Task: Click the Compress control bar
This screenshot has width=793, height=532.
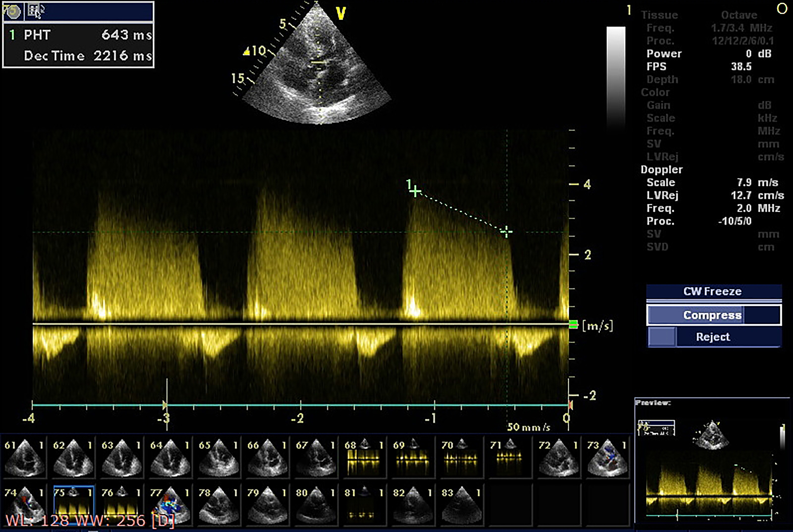Action: [x=713, y=315]
